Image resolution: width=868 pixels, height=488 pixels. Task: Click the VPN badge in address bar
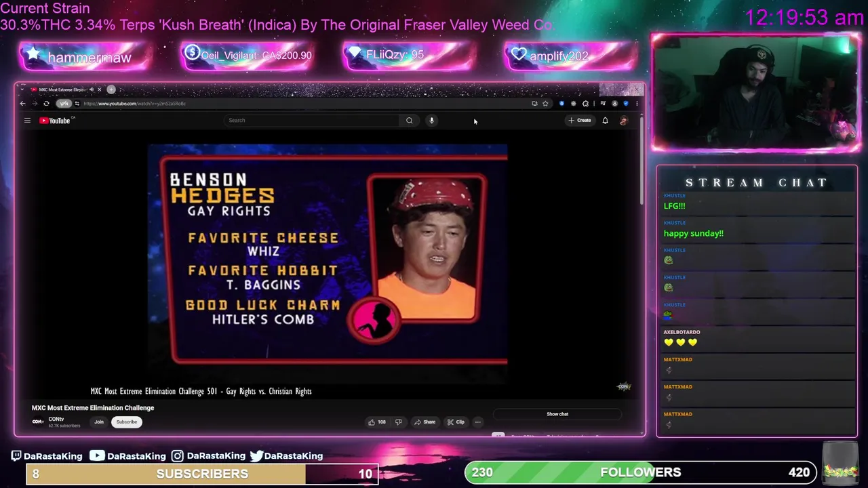click(x=64, y=104)
